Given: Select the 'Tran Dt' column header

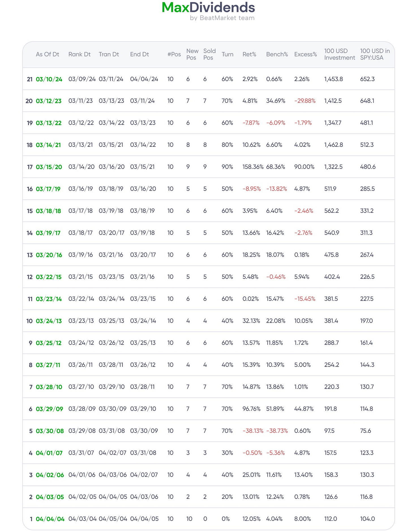Looking at the screenshot, I should tap(109, 54).
